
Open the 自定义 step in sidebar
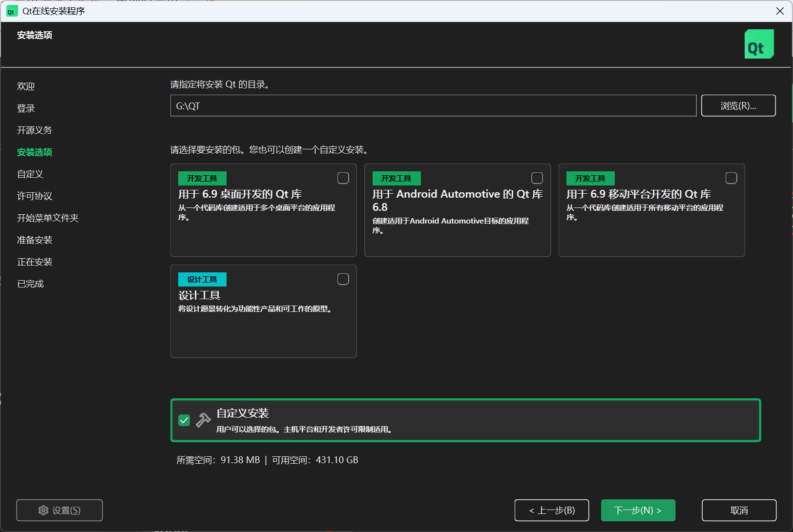[30, 174]
